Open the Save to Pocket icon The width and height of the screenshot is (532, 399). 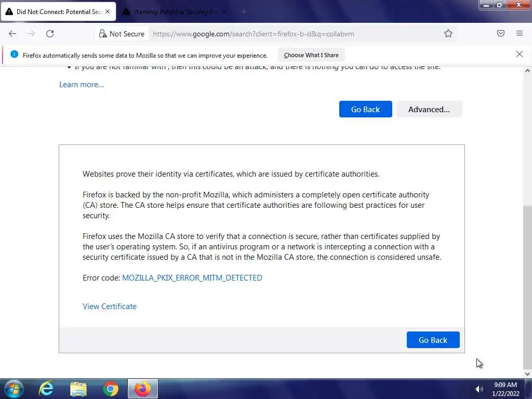pyautogui.click(x=500, y=33)
